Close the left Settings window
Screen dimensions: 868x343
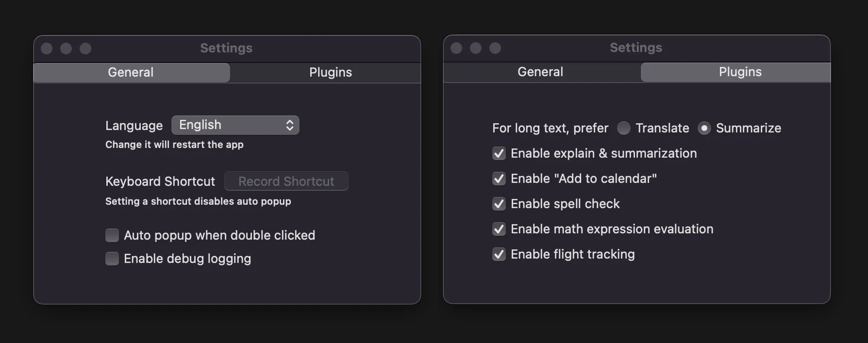click(x=47, y=49)
